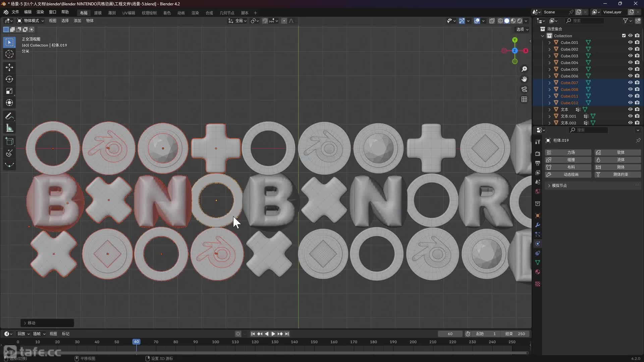Toggle auto keying in timeline
The height and width of the screenshot is (362, 644).
point(238,334)
